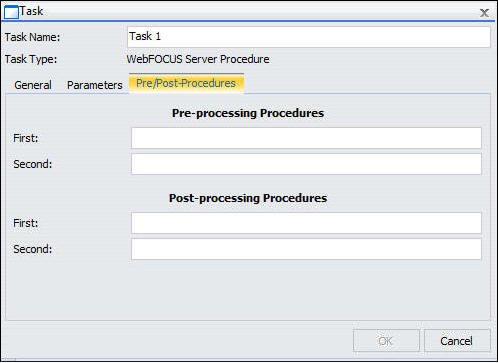Focus the second pre-processing procedure field

[306, 164]
